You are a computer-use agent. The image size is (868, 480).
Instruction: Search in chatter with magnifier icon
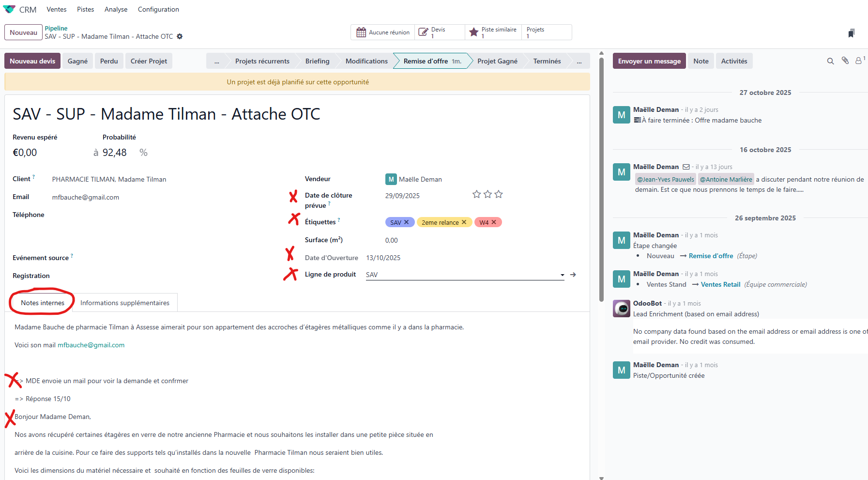(x=830, y=61)
